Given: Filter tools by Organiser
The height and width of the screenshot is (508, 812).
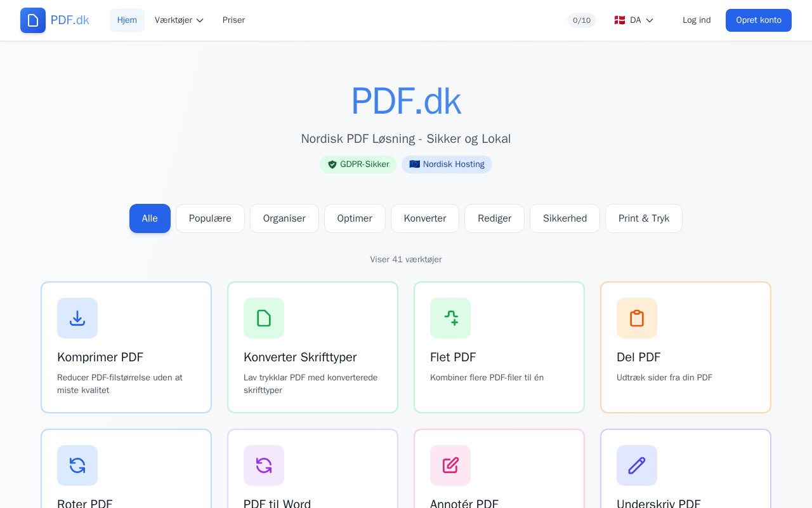Looking at the screenshot, I should click(x=284, y=218).
